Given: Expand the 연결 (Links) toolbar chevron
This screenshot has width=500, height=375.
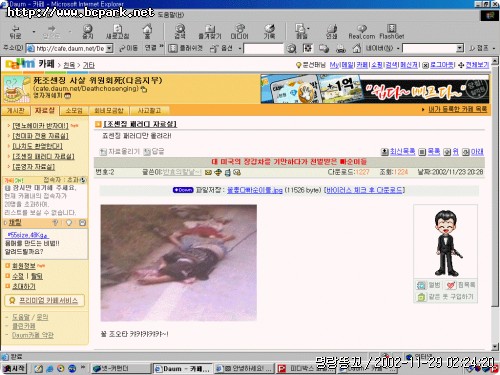Looking at the screenshot, I should [x=161, y=47].
